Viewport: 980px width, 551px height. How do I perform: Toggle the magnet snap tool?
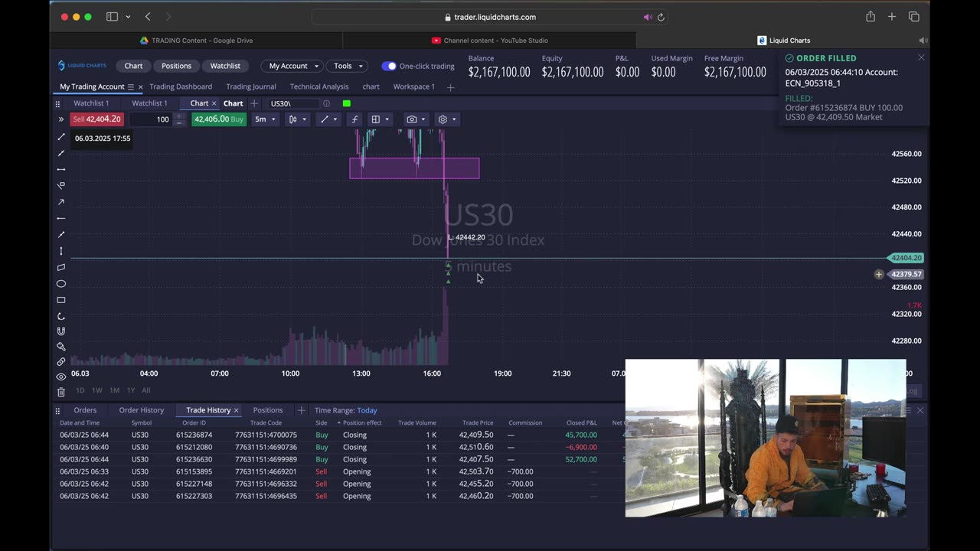coord(61,331)
